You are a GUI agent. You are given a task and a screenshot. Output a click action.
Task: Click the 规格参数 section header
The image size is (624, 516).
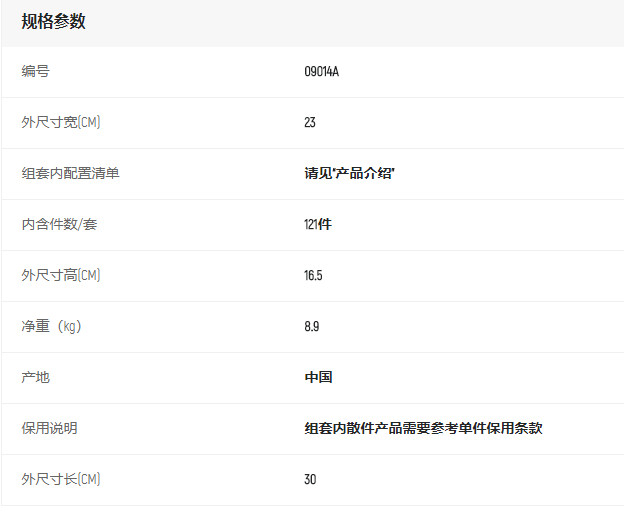pyautogui.click(x=54, y=21)
